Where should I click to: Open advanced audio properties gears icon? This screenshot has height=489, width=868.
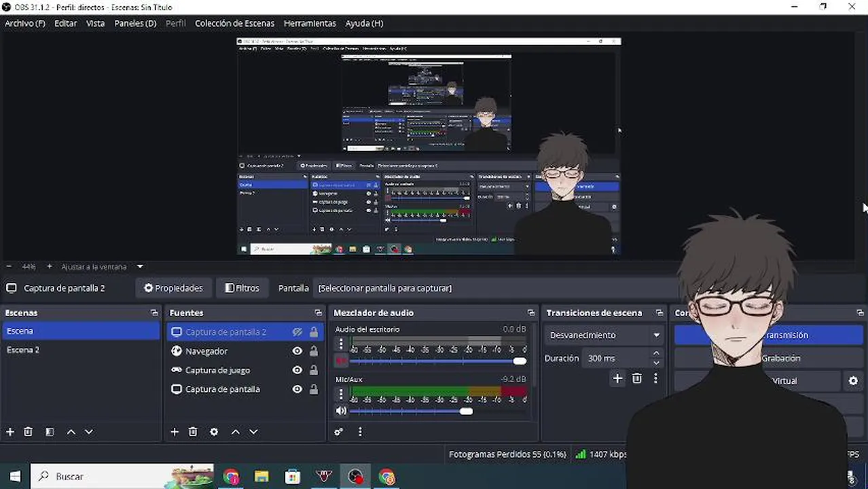tap(339, 432)
